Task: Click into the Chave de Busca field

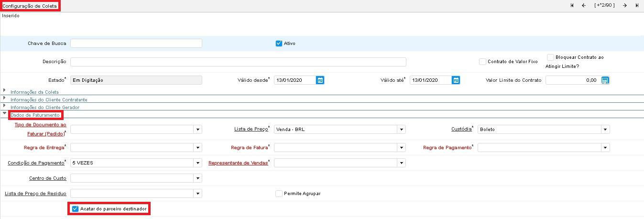Action: point(136,44)
